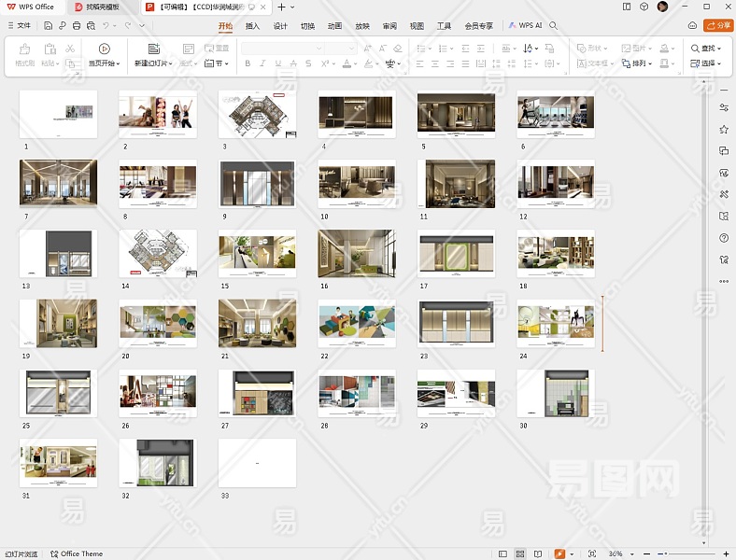
Task: Open the help question mark icon in sidebar
Action: click(724, 238)
